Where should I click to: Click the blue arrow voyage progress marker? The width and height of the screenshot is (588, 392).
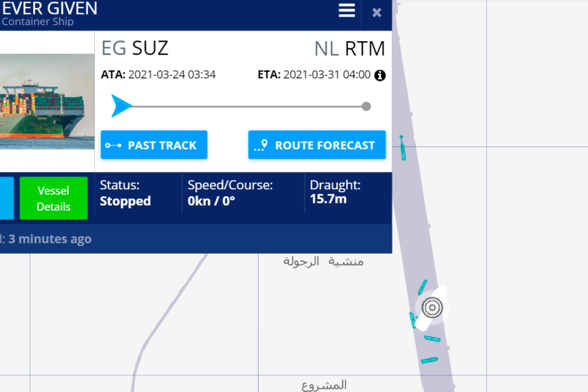tap(121, 106)
